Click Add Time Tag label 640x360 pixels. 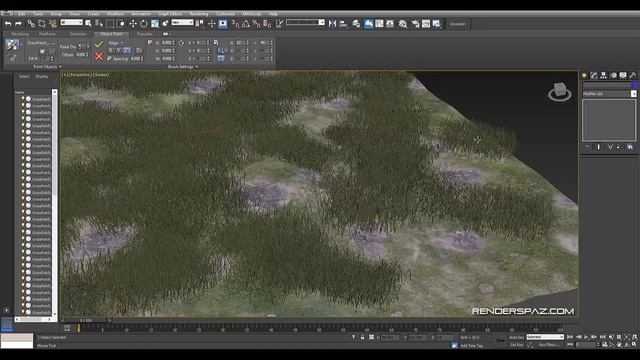pos(471,346)
